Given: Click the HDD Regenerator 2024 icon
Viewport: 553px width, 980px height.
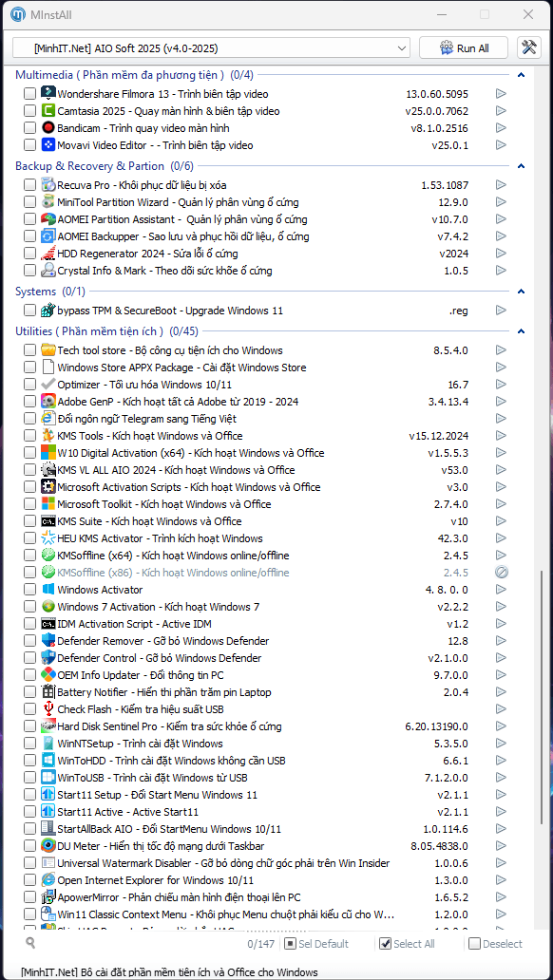Looking at the screenshot, I should coord(48,254).
